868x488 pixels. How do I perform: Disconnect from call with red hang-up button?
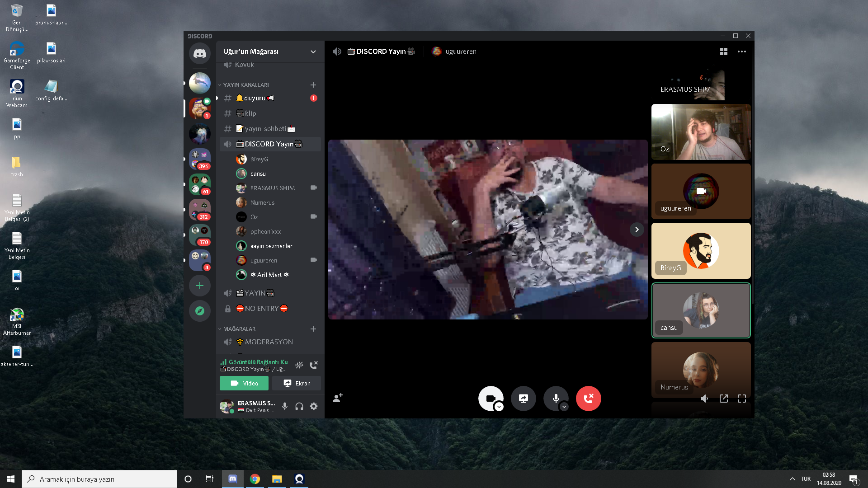[x=589, y=399]
